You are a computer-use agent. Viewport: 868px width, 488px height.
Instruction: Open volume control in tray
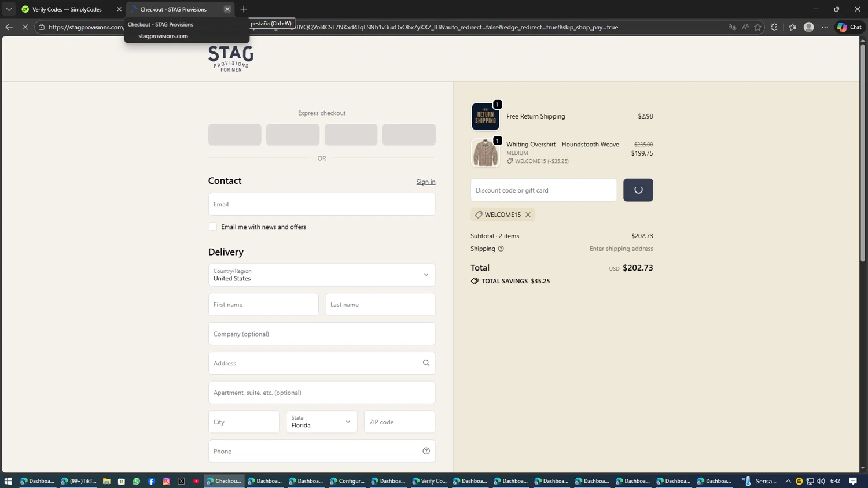click(x=821, y=481)
